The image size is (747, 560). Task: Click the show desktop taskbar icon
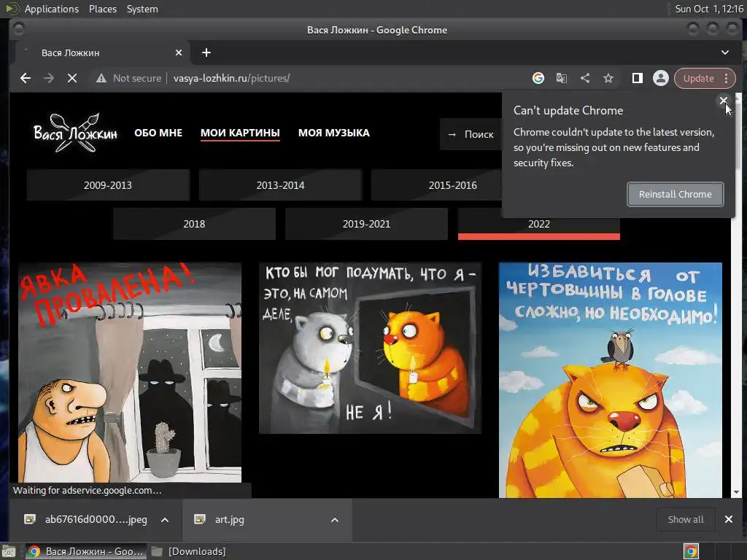pyautogui.click(x=9, y=551)
